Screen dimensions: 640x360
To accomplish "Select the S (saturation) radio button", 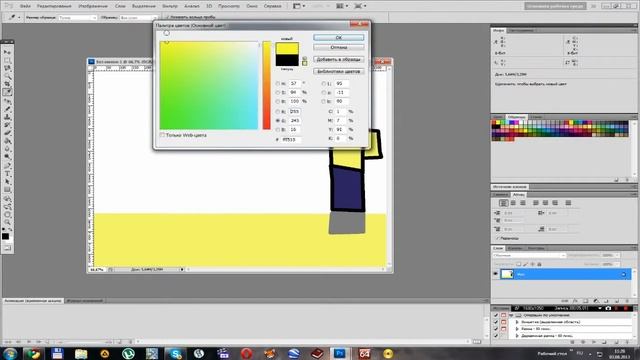I will (x=278, y=92).
